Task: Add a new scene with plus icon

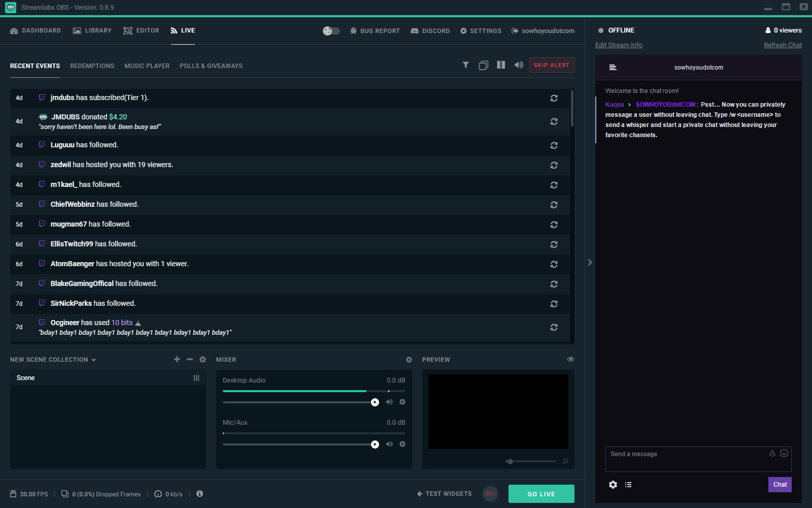Action: 177,359
